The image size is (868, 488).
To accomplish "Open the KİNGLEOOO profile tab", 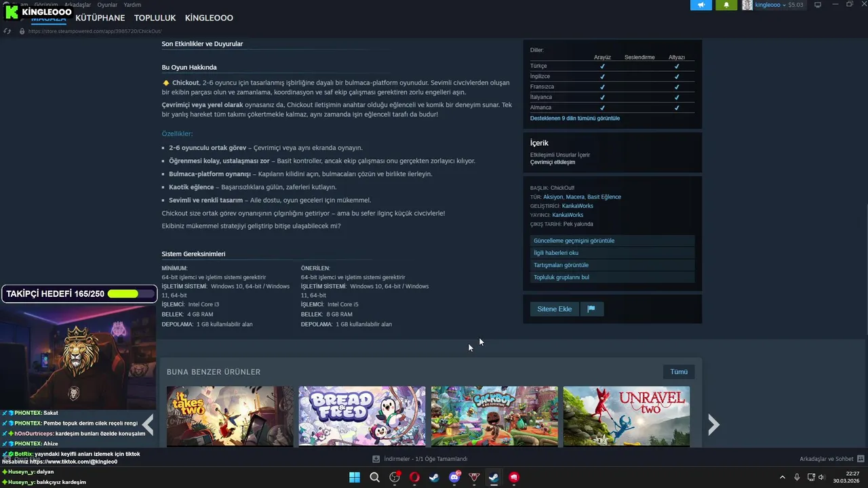I will pos(209,18).
